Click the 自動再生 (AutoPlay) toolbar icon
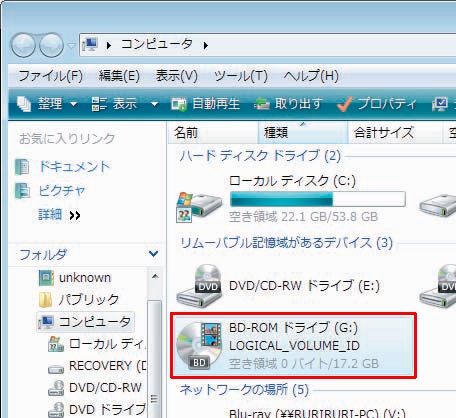This screenshot has height=418, width=456. (179, 104)
